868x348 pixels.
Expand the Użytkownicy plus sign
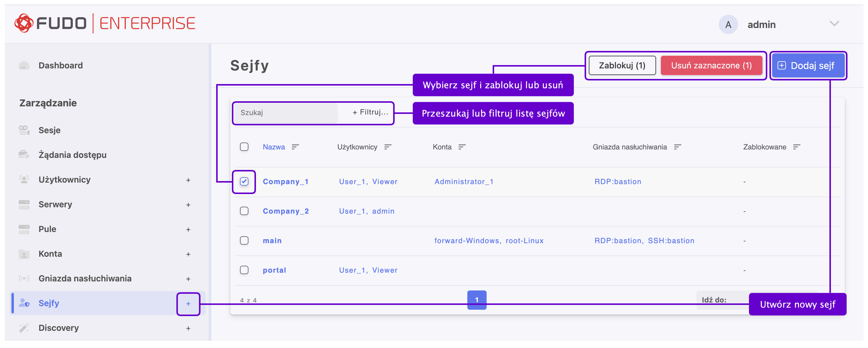[x=188, y=180]
